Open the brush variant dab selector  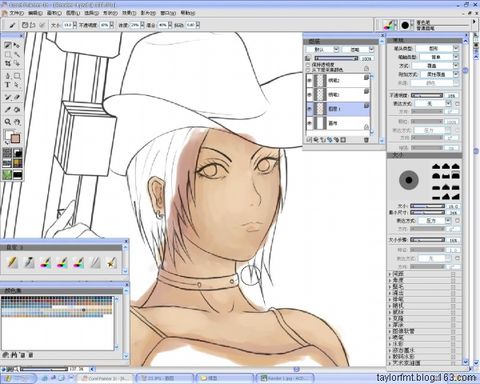coord(405,25)
